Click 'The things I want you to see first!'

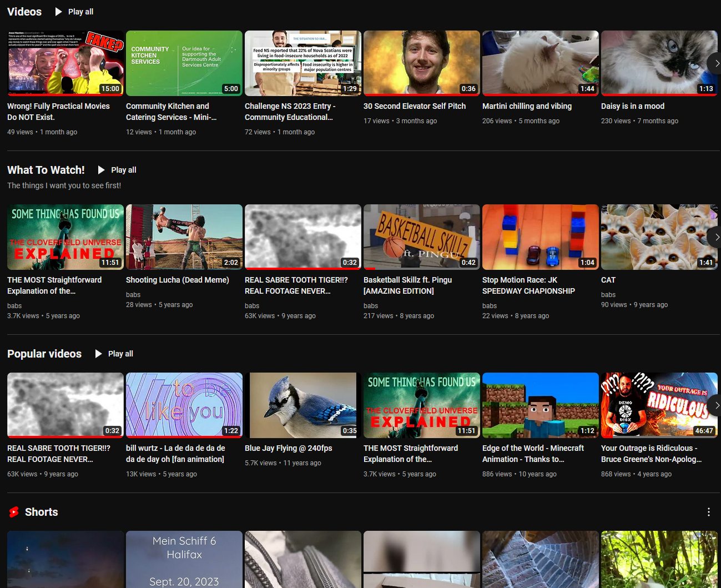point(64,185)
